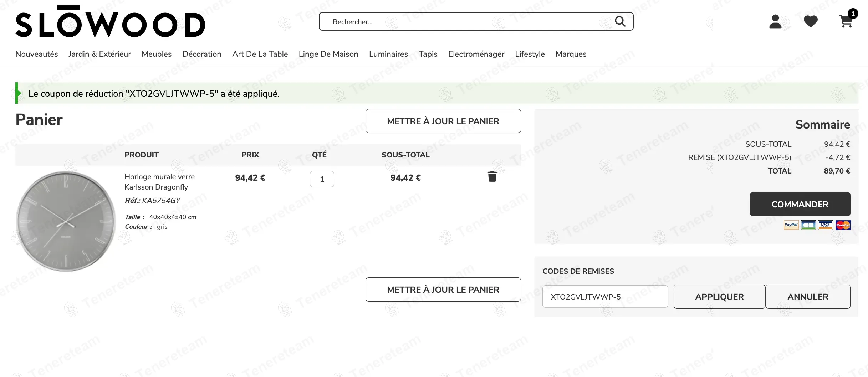
Task: Click the REMISE (XTO2GVLJTWWP-5) label
Action: point(740,157)
